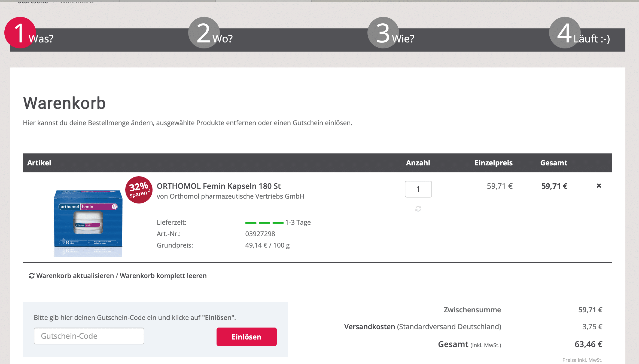This screenshot has height=364, width=639.
Task: Click the Preise inkl. MwSt. note
Action: click(x=582, y=360)
